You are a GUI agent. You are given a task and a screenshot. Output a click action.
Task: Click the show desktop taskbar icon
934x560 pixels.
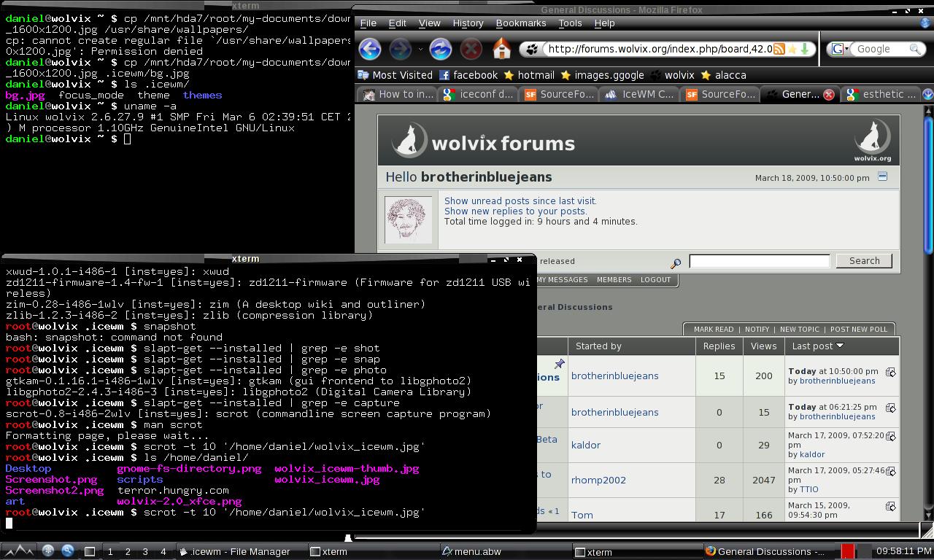pos(89,551)
